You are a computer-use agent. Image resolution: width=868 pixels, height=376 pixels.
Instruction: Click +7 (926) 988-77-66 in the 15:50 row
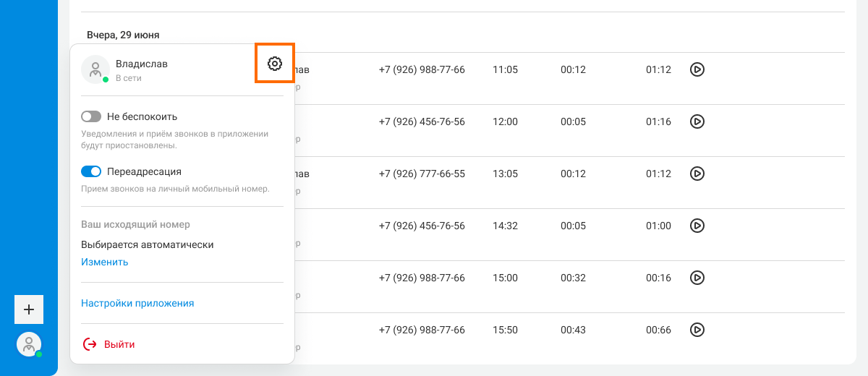coord(422,330)
